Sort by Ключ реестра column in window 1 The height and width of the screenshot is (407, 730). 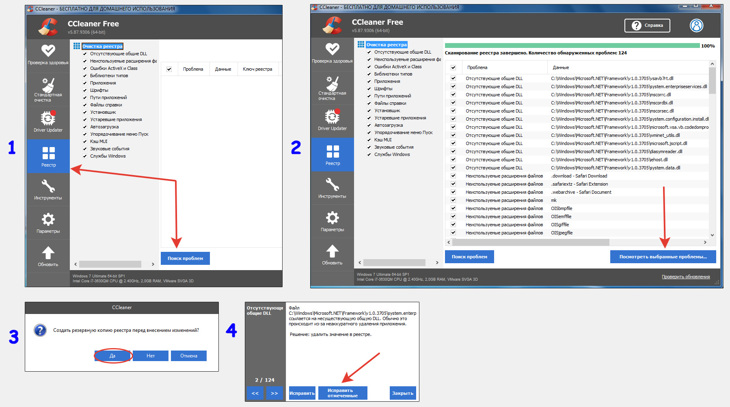pos(257,69)
